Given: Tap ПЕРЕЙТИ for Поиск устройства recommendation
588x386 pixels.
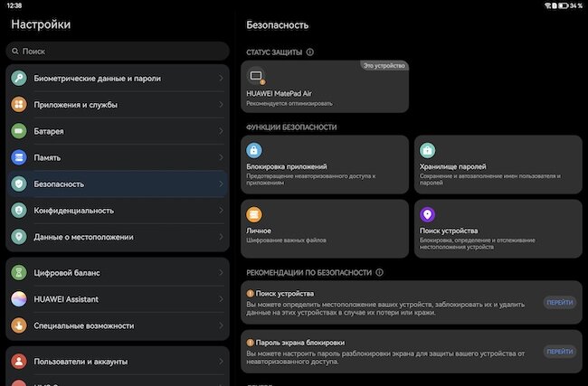Looking at the screenshot, I should [559, 303].
